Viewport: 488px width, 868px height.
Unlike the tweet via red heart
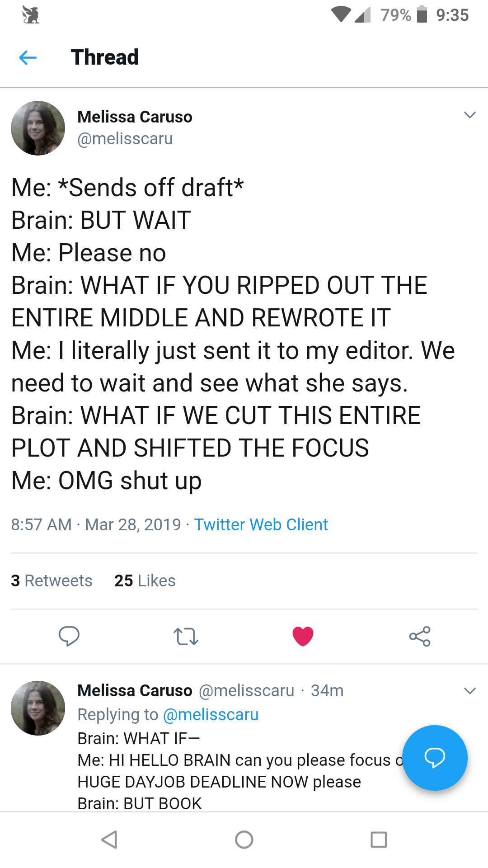303,636
